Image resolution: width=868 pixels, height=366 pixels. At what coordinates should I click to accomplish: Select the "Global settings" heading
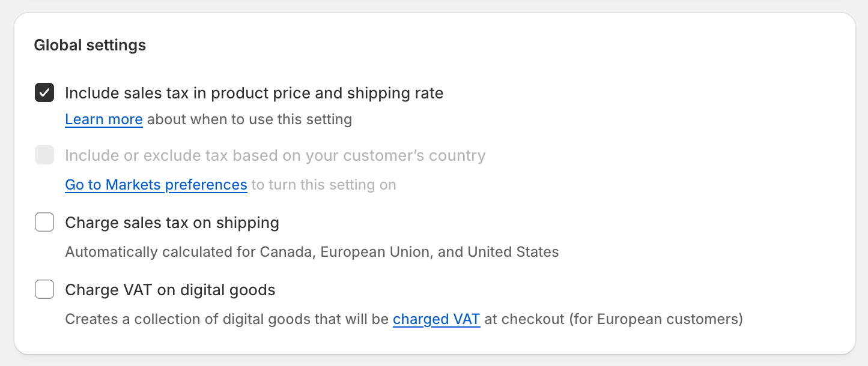point(90,45)
